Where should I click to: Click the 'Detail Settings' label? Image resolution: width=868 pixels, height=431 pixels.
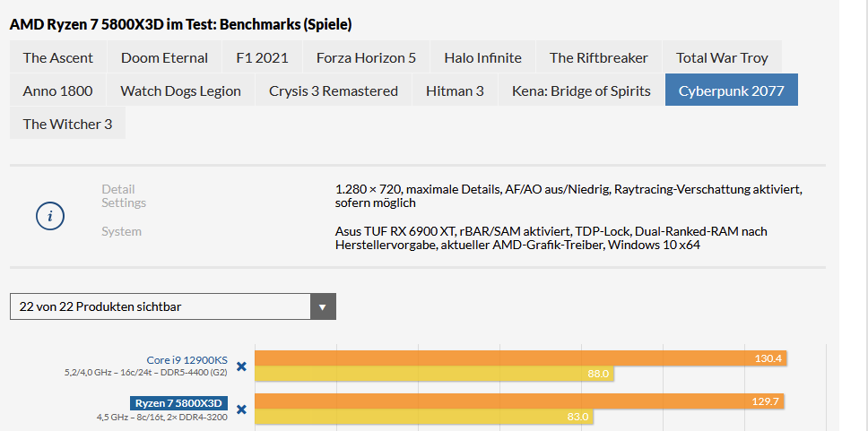(124, 196)
